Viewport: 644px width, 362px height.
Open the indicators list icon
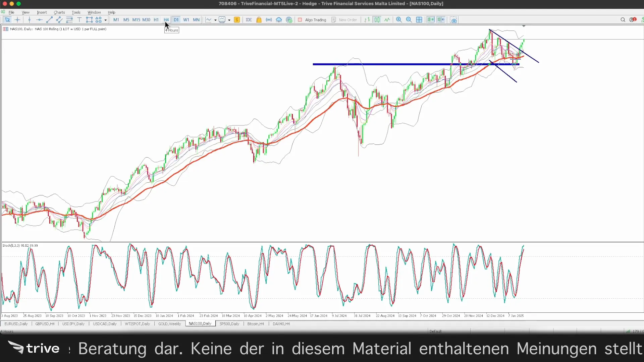222,20
